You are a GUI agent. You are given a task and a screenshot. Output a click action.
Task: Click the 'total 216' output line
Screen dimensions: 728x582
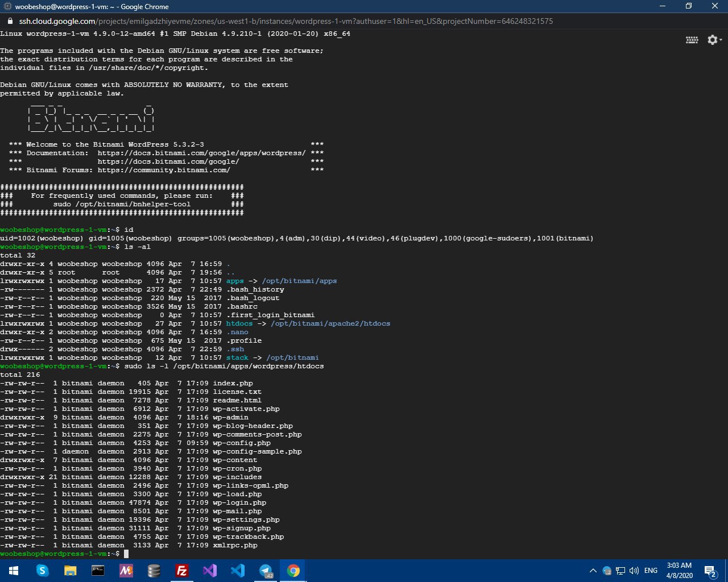click(x=20, y=375)
